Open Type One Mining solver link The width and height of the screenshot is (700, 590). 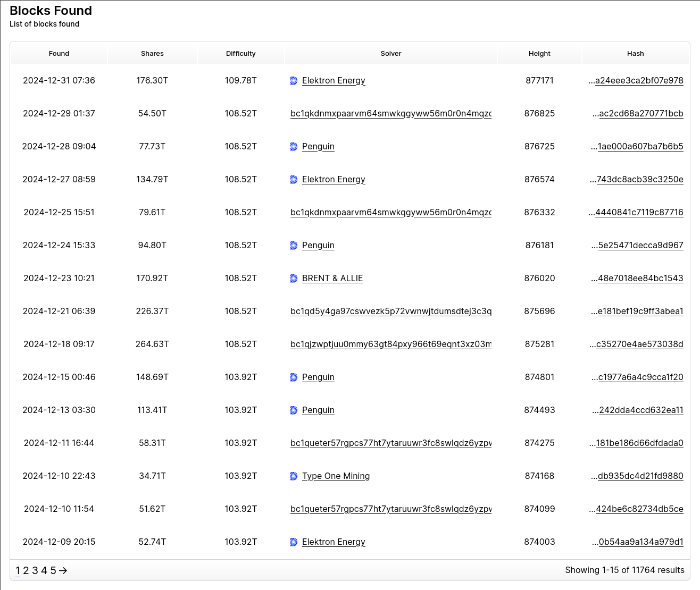point(336,476)
